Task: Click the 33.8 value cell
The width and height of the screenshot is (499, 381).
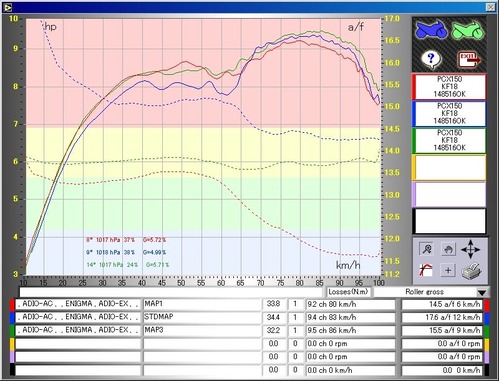Action: [274, 304]
